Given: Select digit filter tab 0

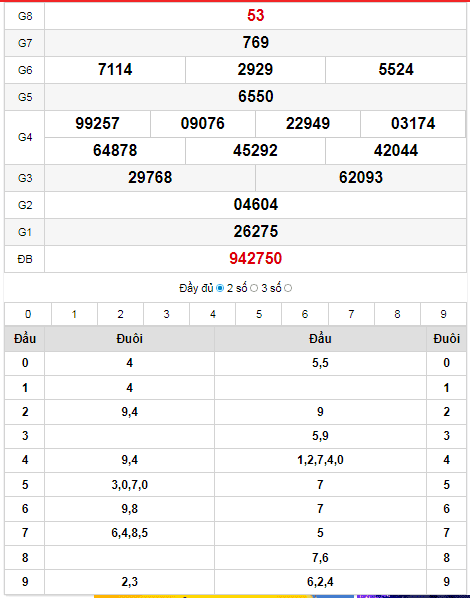Looking at the screenshot, I should click(28, 314).
